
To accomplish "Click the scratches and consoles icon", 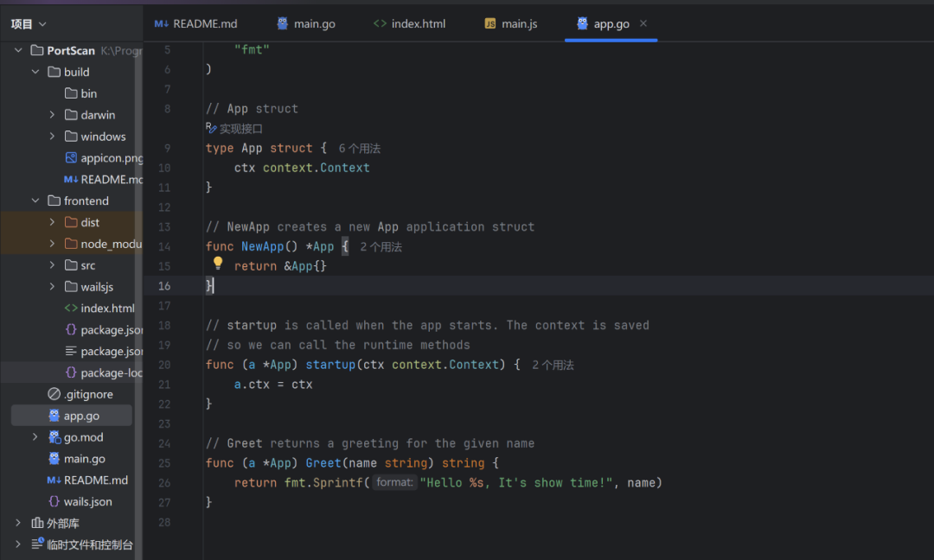I will click(x=37, y=544).
